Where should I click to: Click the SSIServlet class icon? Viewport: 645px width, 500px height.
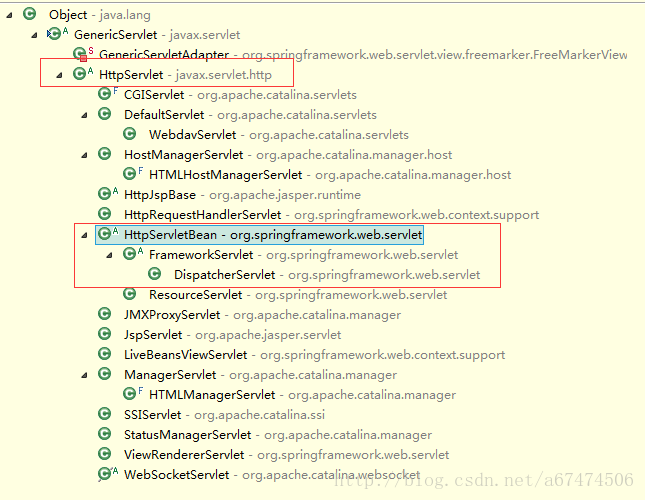104,414
